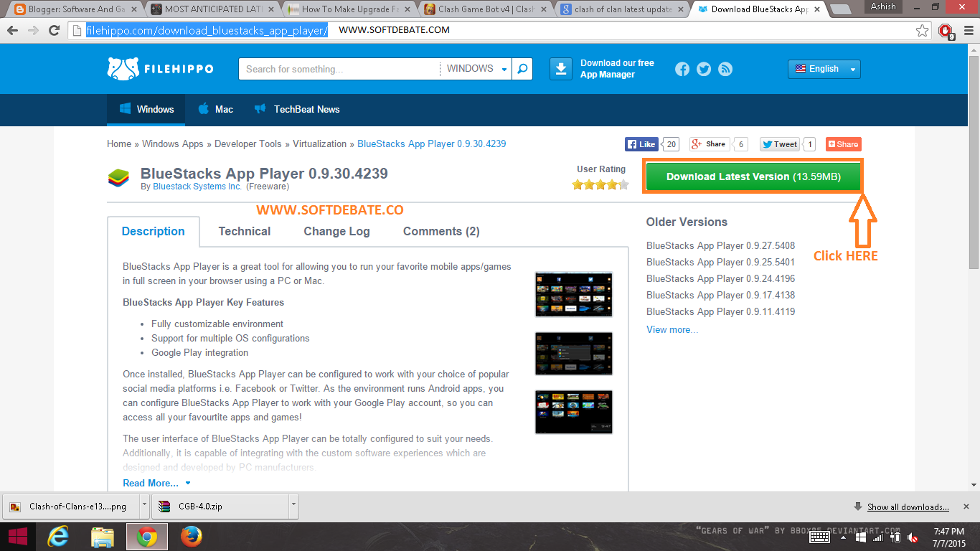Screen dimensions: 980x551
Task: Click the App Manager download icon
Action: pyautogui.click(x=561, y=69)
